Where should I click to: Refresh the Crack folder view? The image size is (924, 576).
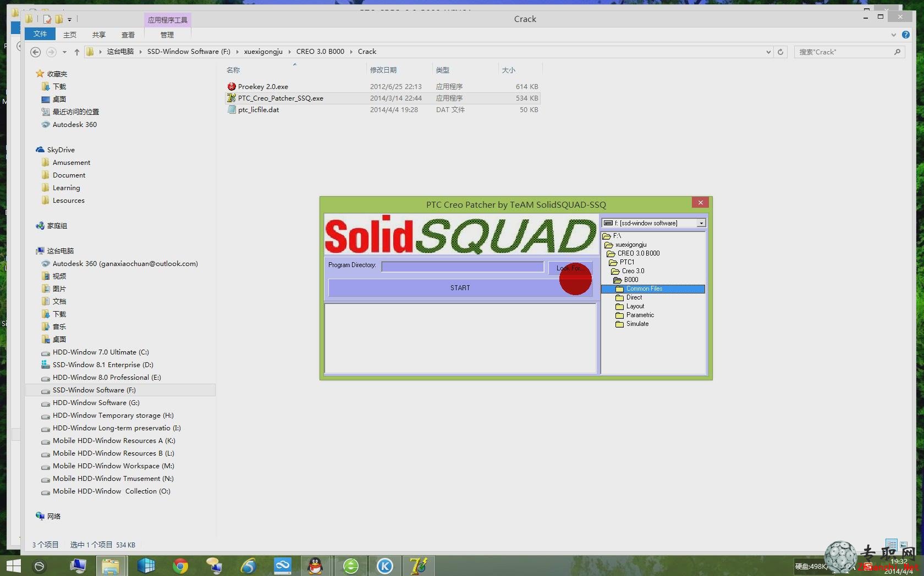click(780, 52)
